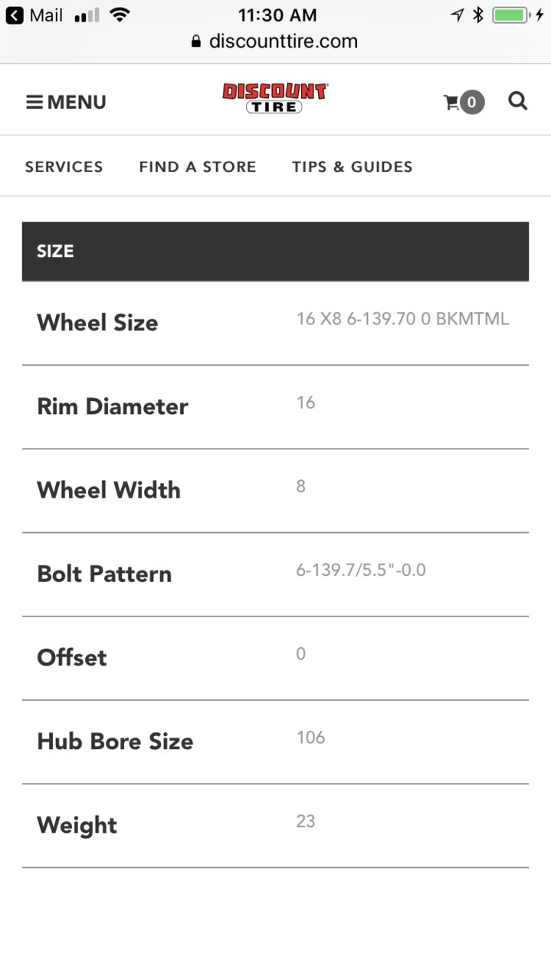Tap the Wi-Fi status icon
The height and width of the screenshot is (980, 551).
(x=119, y=15)
